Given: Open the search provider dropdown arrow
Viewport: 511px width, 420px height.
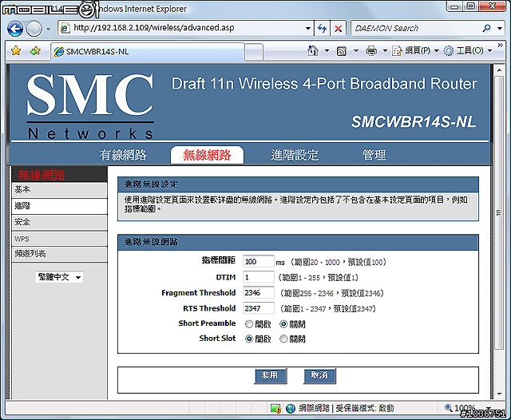Looking at the screenshot, I should click(x=500, y=29).
